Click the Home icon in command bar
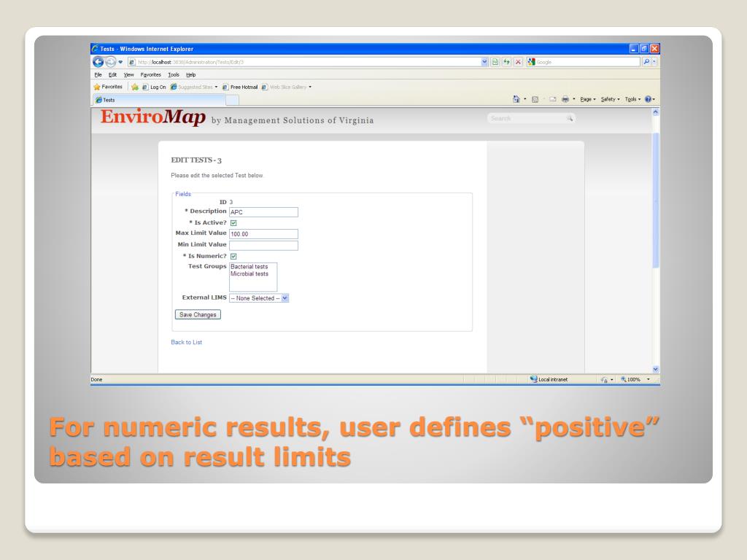The image size is (747, 560). point(516,99)
